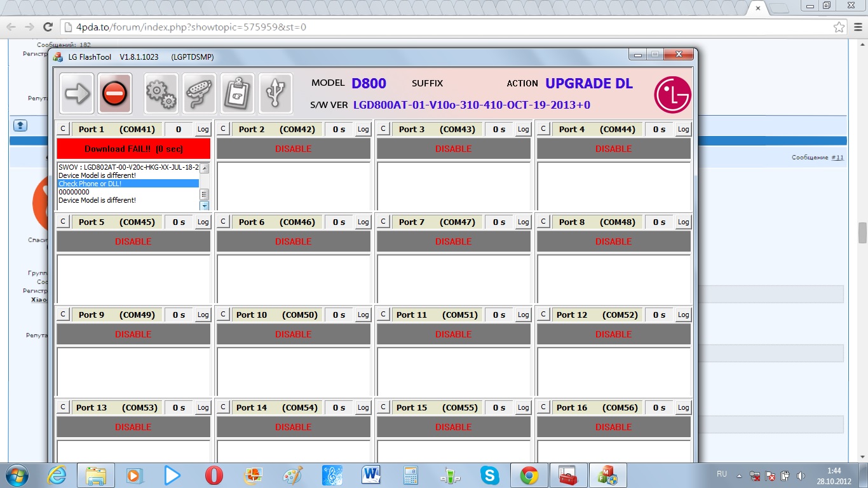Open the Log for Port 14

pos(363,407)
